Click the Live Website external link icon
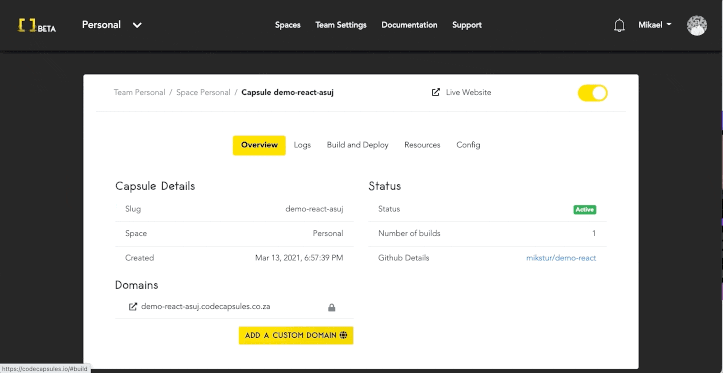The height and width of the screenshot is (373, 723). click(435, 92)
